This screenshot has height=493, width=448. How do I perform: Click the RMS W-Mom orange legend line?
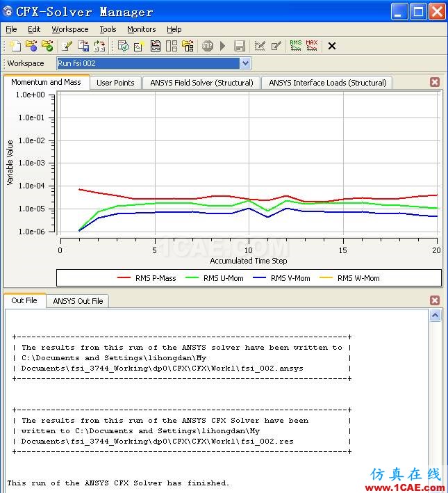(326, 277)
